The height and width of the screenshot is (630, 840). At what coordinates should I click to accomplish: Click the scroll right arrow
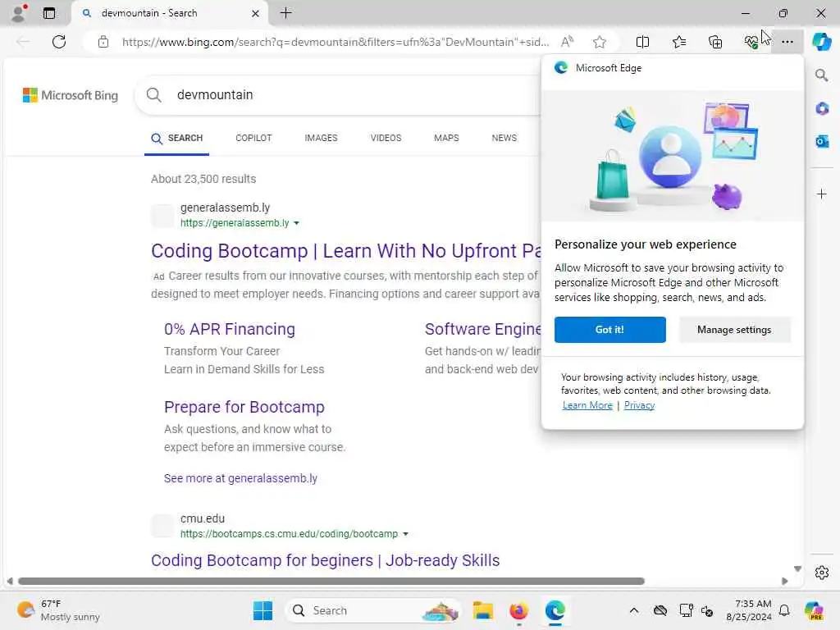pos(785,582)
